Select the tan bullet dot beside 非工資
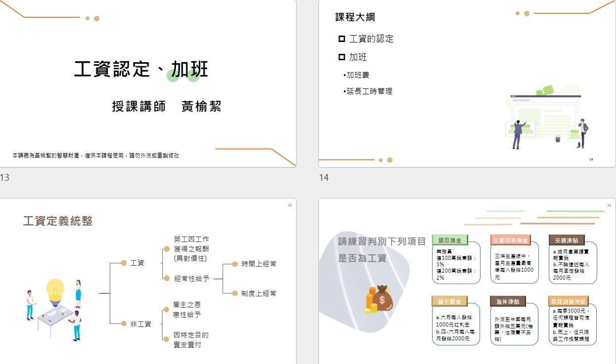The image size is (616, 364). click(x=124, y=324)
